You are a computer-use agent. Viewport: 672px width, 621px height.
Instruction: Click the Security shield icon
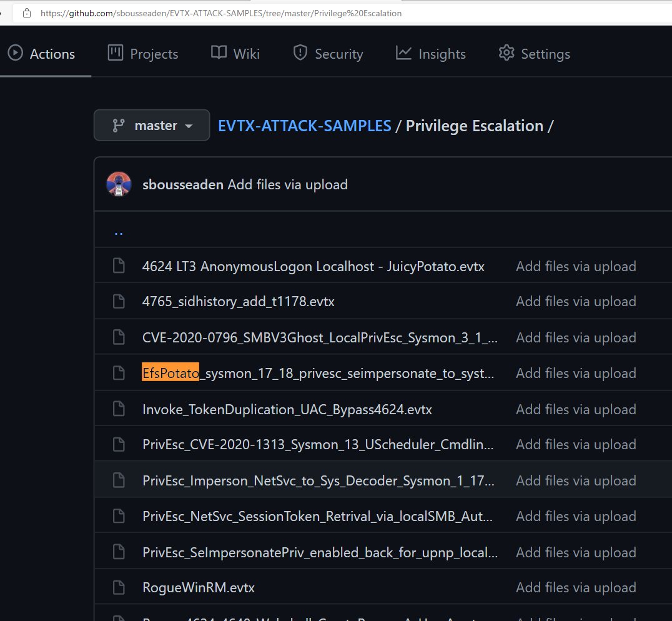300,52
